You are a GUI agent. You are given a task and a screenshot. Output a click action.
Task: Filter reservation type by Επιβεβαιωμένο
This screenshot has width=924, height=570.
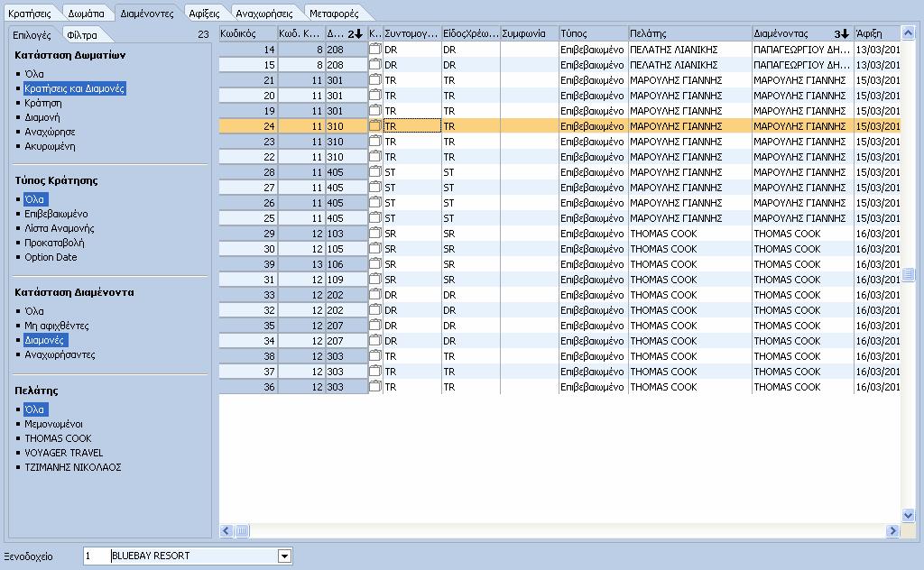coord(56,214)
